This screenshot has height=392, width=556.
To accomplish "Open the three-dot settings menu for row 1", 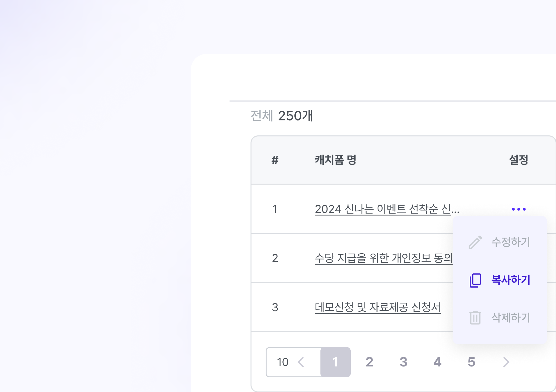I will 519,209.
